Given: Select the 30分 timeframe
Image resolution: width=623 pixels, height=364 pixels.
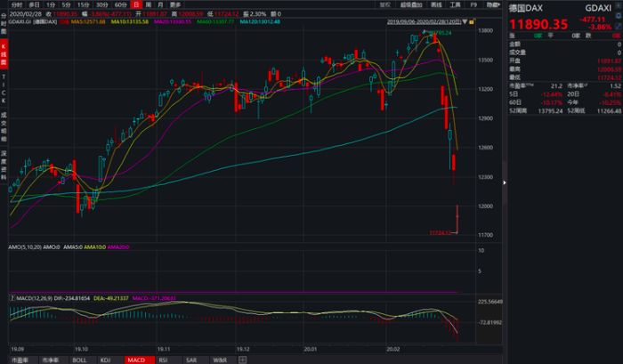Looking at the screenshot, I should click(x=101, y=4).
